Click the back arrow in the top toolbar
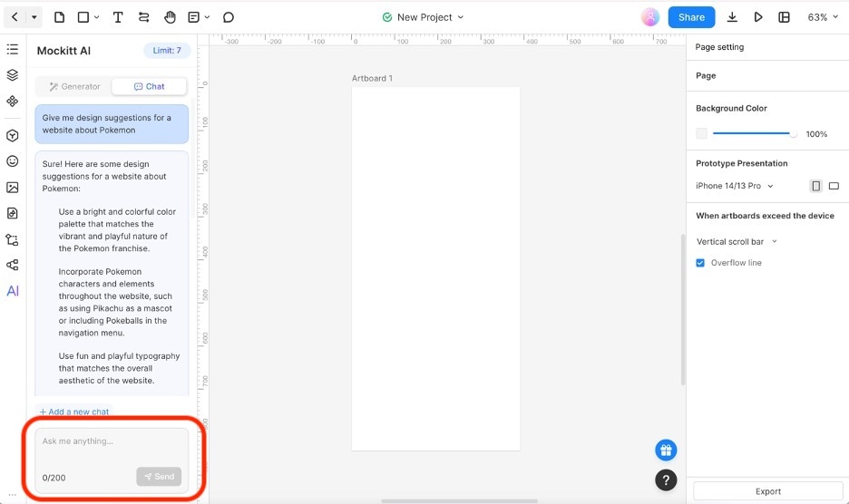The image size is (849, 504). click(x=15, y=17)
